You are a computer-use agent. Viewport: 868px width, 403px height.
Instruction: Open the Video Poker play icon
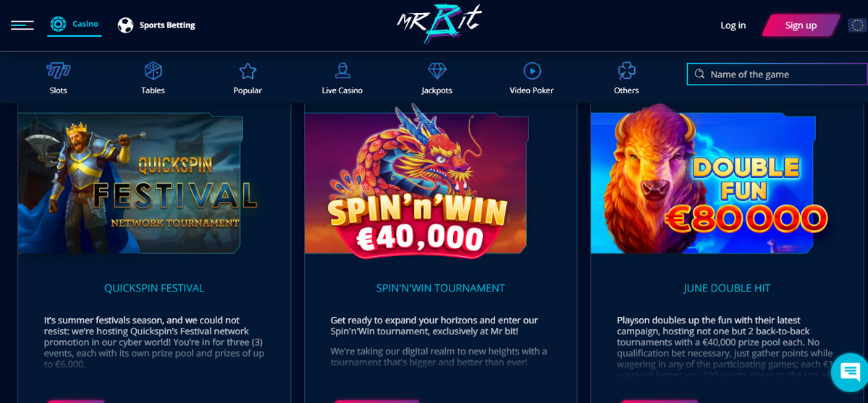pos(531,71)
